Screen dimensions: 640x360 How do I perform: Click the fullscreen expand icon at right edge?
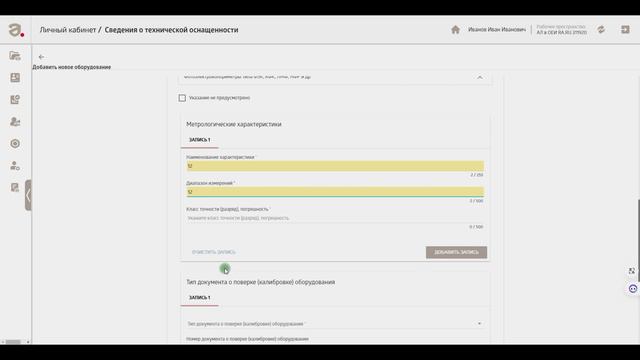pos(632,271)
